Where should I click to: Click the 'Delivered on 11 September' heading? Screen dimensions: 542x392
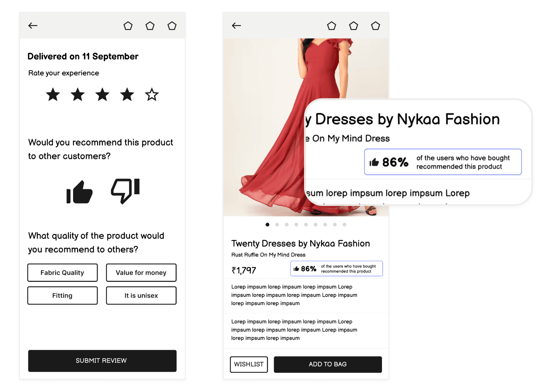[83, 56]
